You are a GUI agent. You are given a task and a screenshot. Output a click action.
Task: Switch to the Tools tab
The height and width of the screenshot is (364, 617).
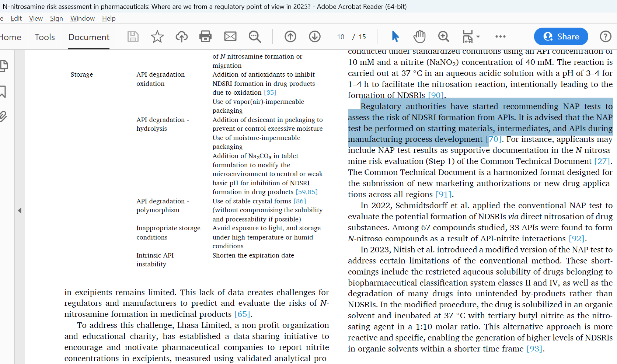[45, 37]
